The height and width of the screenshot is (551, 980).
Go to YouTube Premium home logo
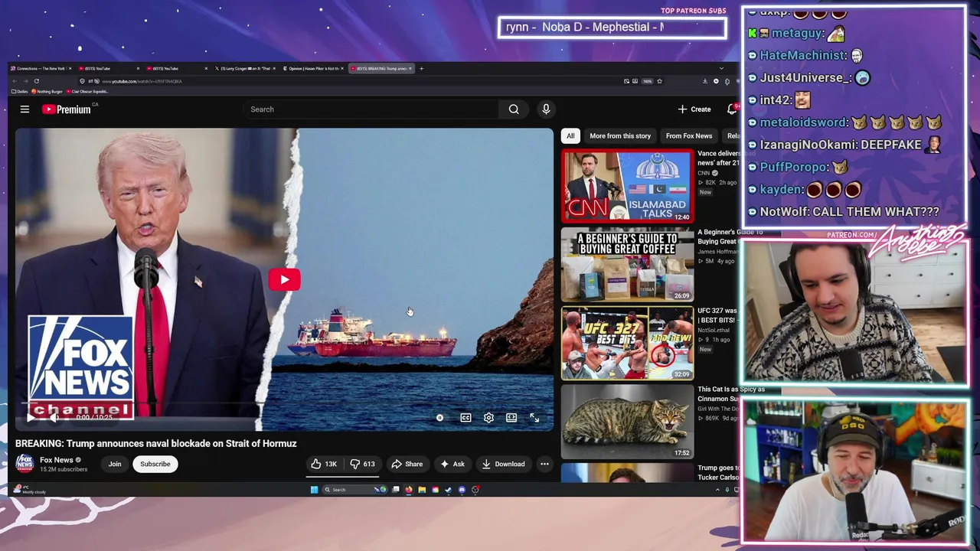(67, 109)
